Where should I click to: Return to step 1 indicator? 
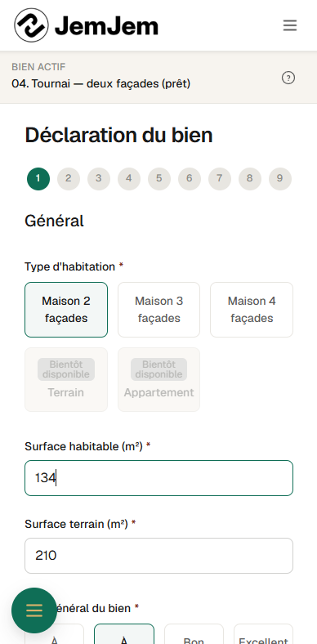pyautogui.click(x=38, y=179)
